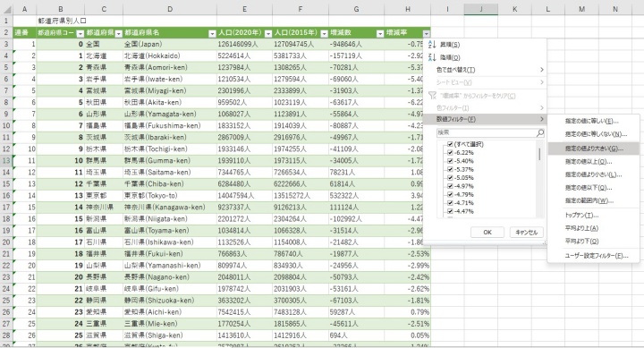Confirm the filter with OK button
Viewport: 644px width, 348px height.
[x=487, y=232]
